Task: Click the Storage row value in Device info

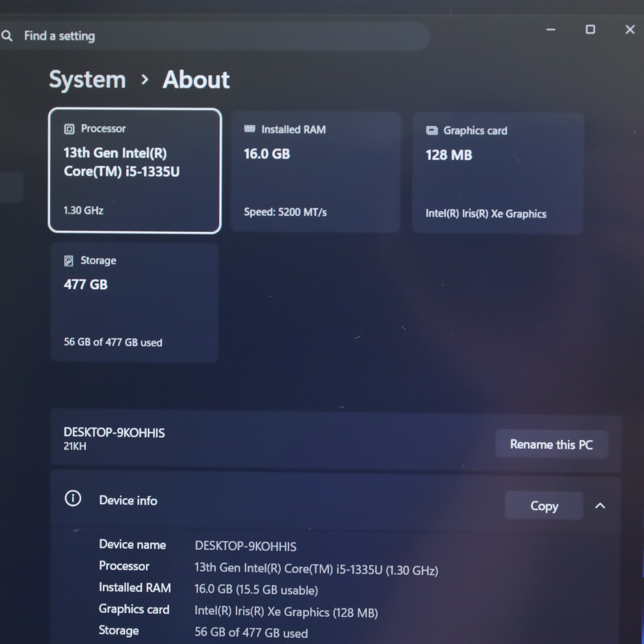Action: 251,632
